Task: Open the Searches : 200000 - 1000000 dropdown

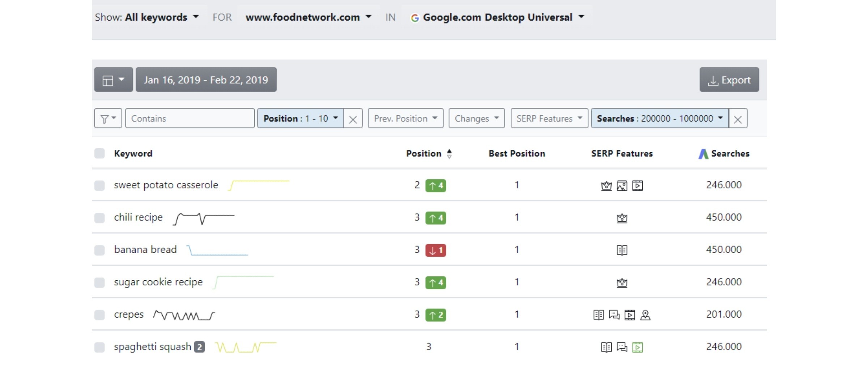Action: 660,118
